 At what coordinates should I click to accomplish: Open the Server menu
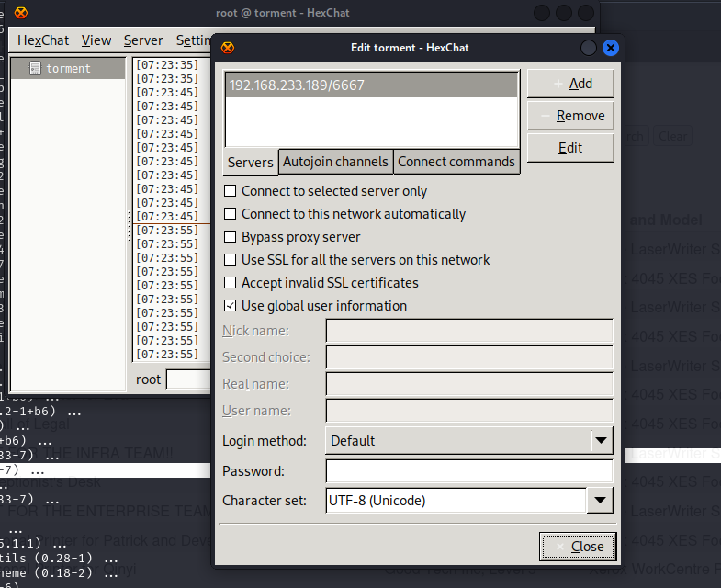pos(143,40)
